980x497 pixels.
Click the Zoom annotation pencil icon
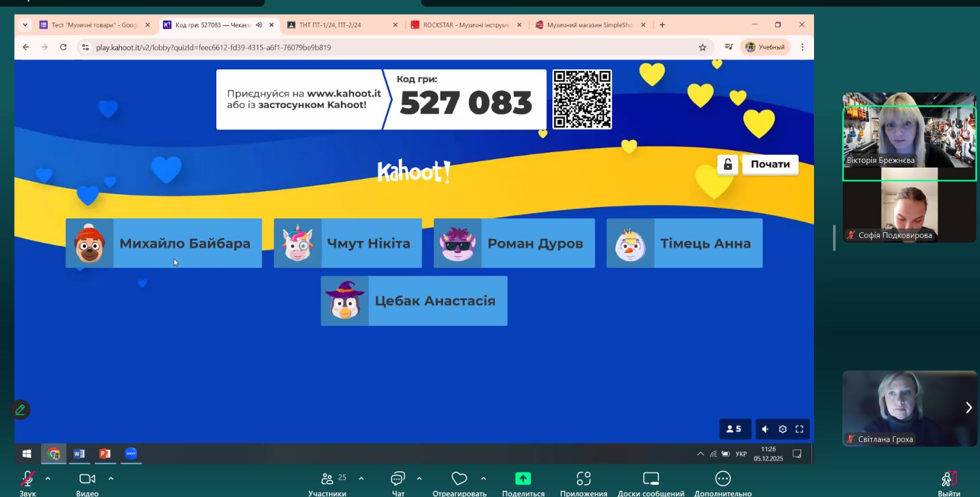[x=20, y=410]
